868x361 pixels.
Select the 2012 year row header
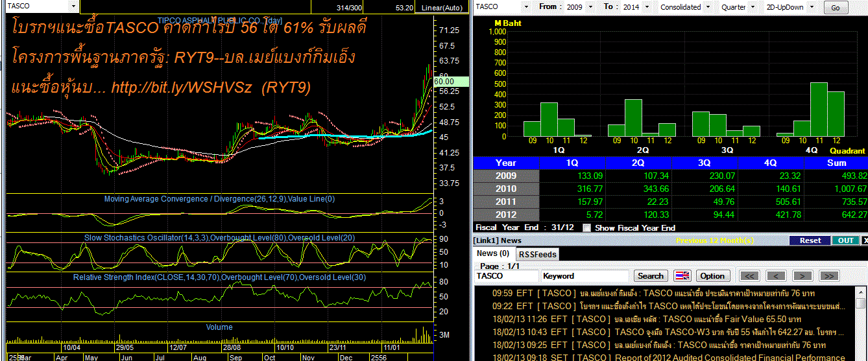(x=506, y=215)
